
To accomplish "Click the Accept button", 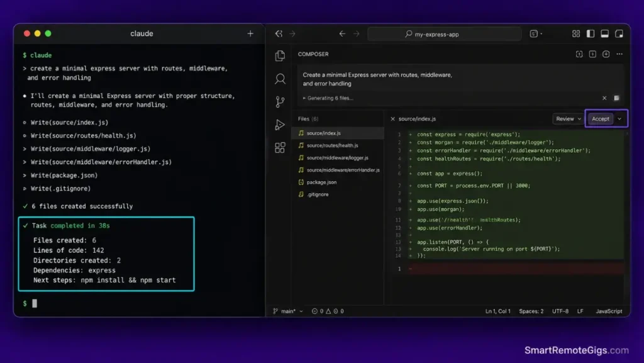I will point(601,119).
